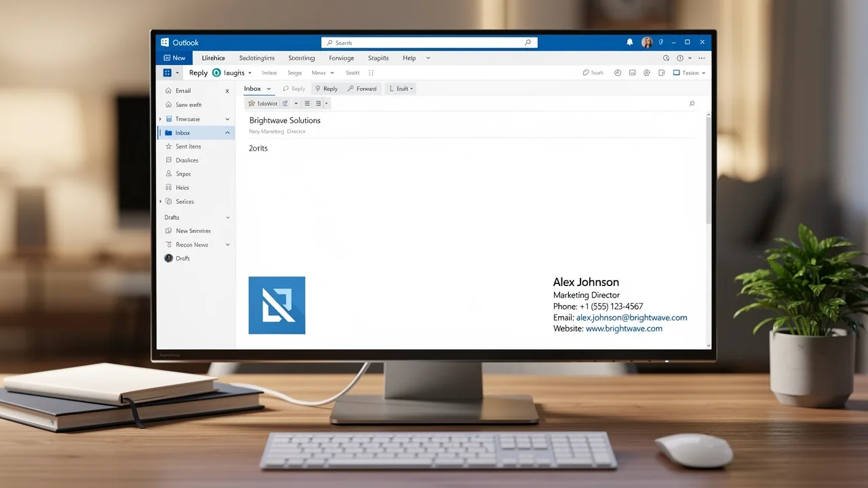Image resolution: width=868 pixels, height=488 pixels.
Task: Click the Forward button above the message
Action: (361, 89)
